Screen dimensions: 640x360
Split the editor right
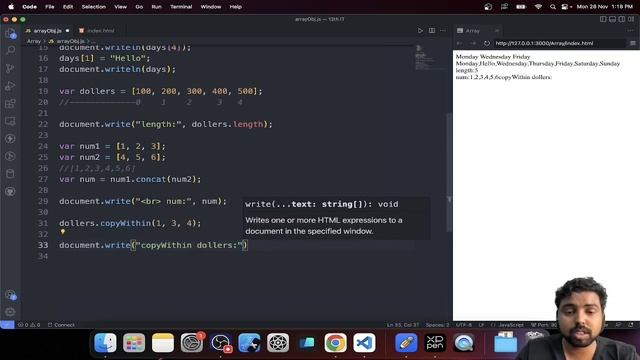coord(431,31)
